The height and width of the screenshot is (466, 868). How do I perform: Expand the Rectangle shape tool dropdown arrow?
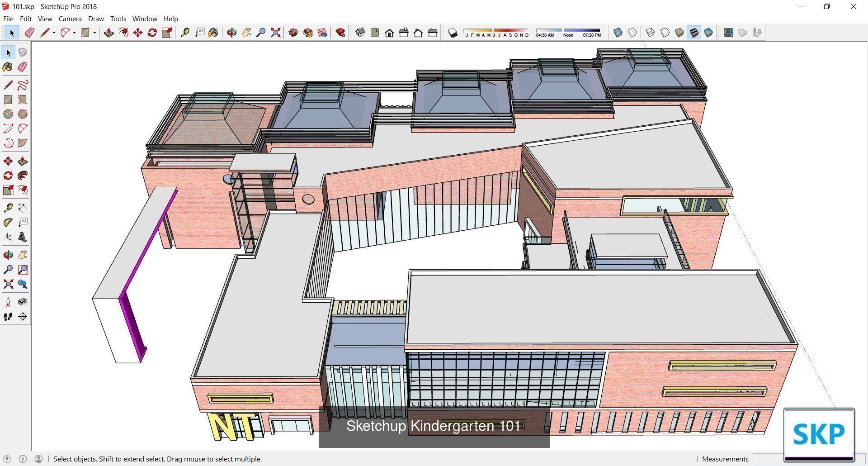[94, 33]
